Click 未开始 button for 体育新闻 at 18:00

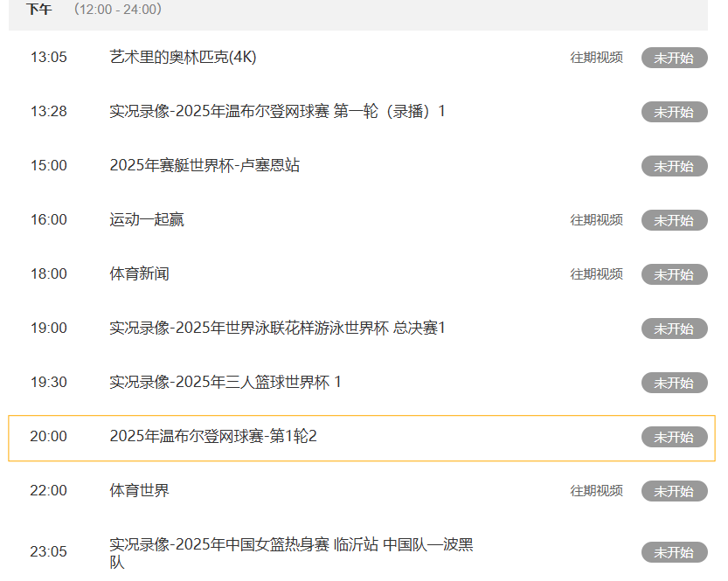click(674, 274)
